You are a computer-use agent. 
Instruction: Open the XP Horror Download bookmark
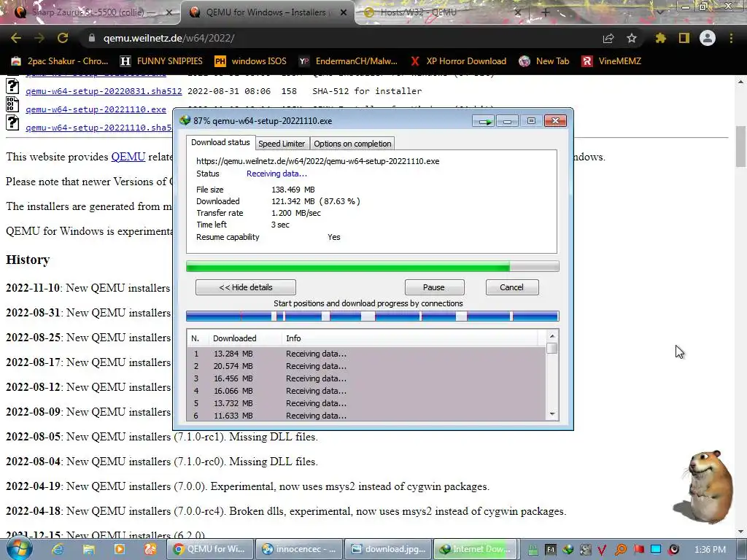pyautogui.click(x=459, y=61)
